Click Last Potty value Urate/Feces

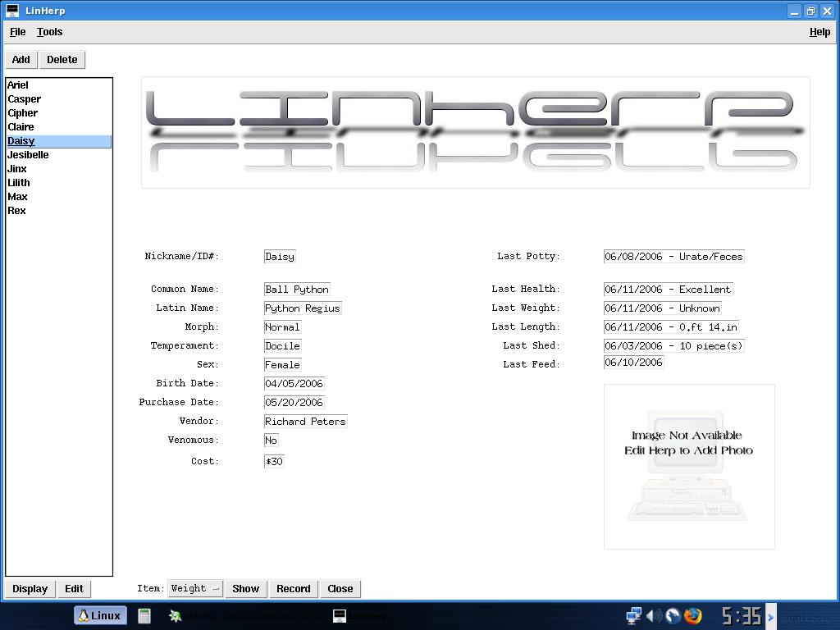[674, 257]
